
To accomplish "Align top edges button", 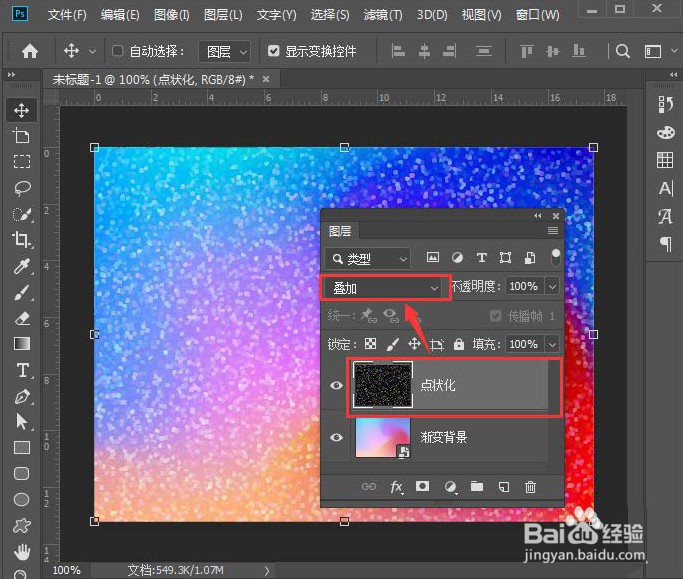I will (x=526, y=51).
